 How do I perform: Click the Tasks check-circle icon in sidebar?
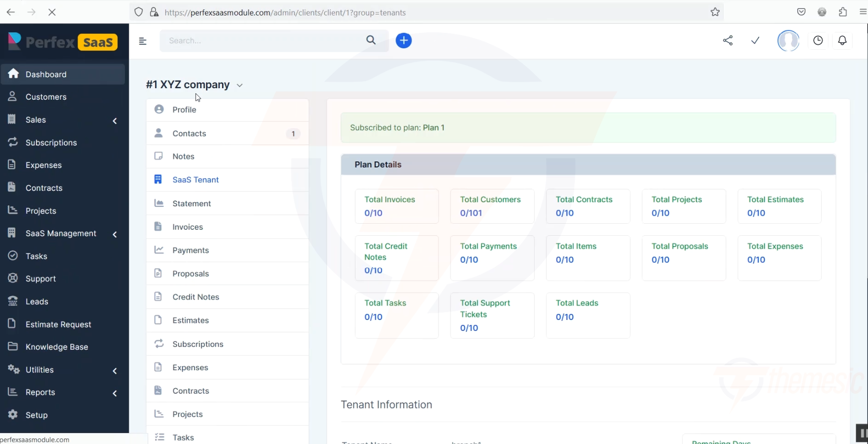click(x=12, y=256)
